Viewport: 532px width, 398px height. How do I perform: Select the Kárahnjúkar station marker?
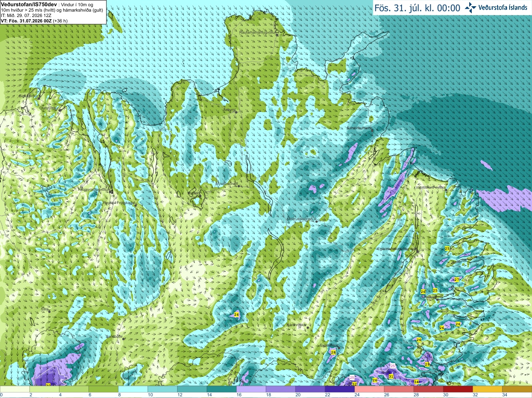tap(308, 328)
